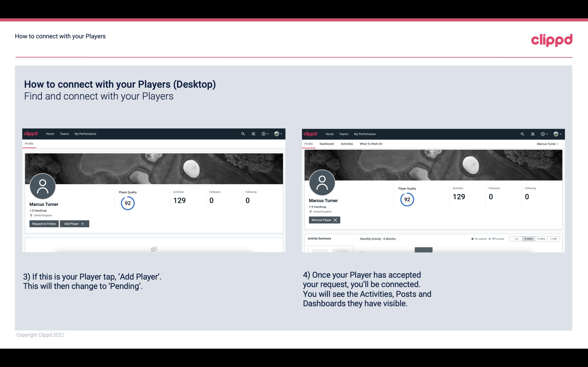Click the people/connections icon in left nav
Screen dimensions: 588x367
(x=253, y=133)
